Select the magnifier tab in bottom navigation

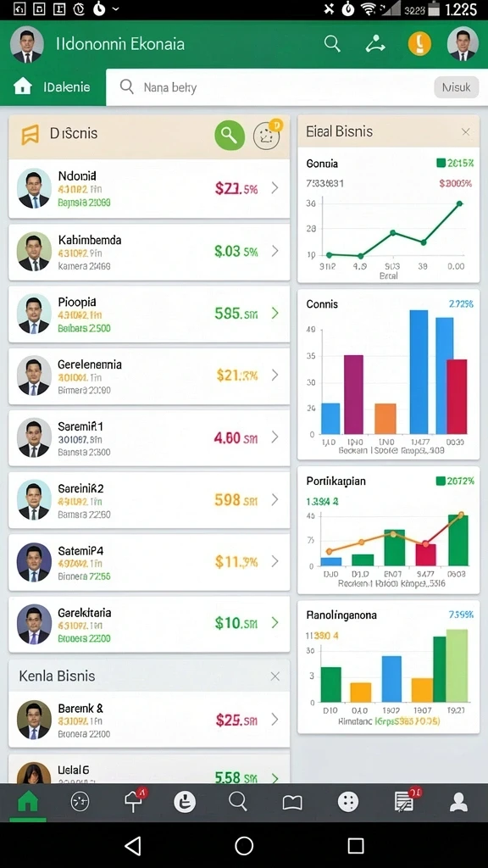238,802
